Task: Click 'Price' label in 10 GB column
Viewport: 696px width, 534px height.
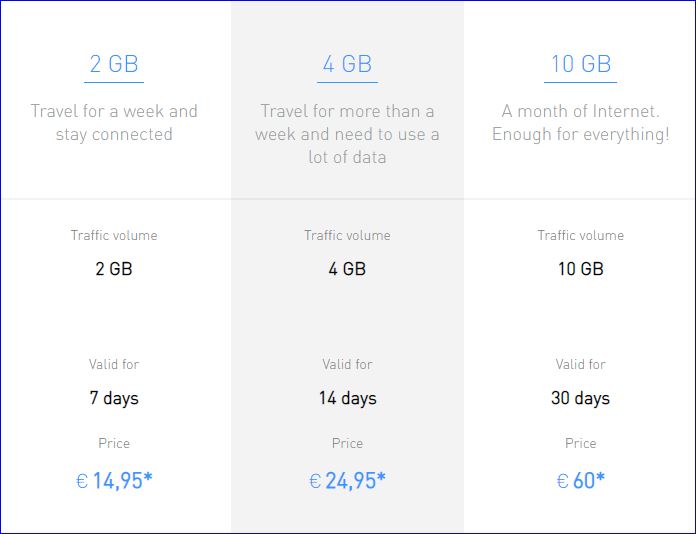Action: pyautogui.click(x=580, y=443)
